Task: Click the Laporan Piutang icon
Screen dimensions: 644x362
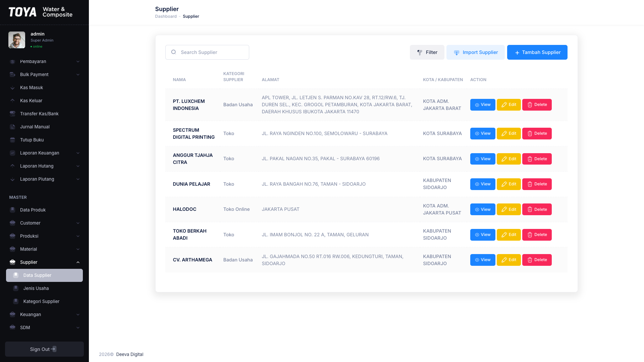Action: (x=12, y=179)
